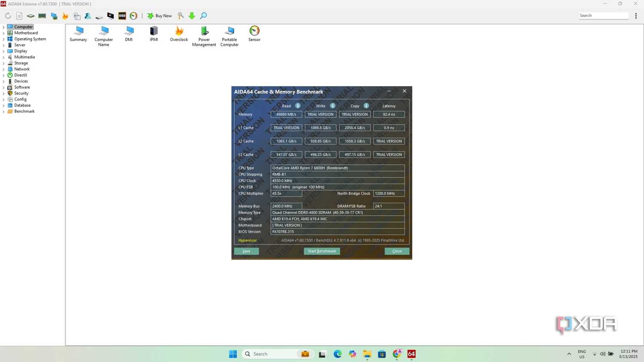The width and height of the screenshot is (644, 362).
Task: Select DirectX in the sidebar tree
Action: click(21, 75)
